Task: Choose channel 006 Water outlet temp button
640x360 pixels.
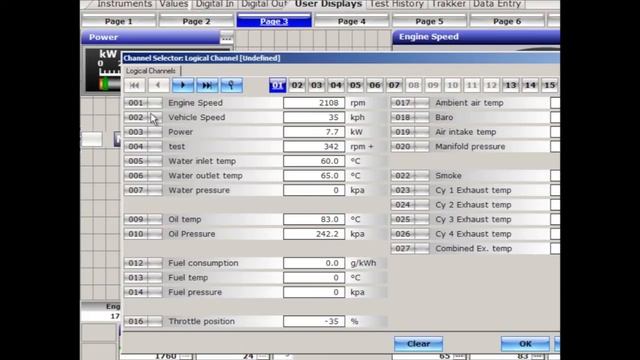Action: (x=143, y=176)
